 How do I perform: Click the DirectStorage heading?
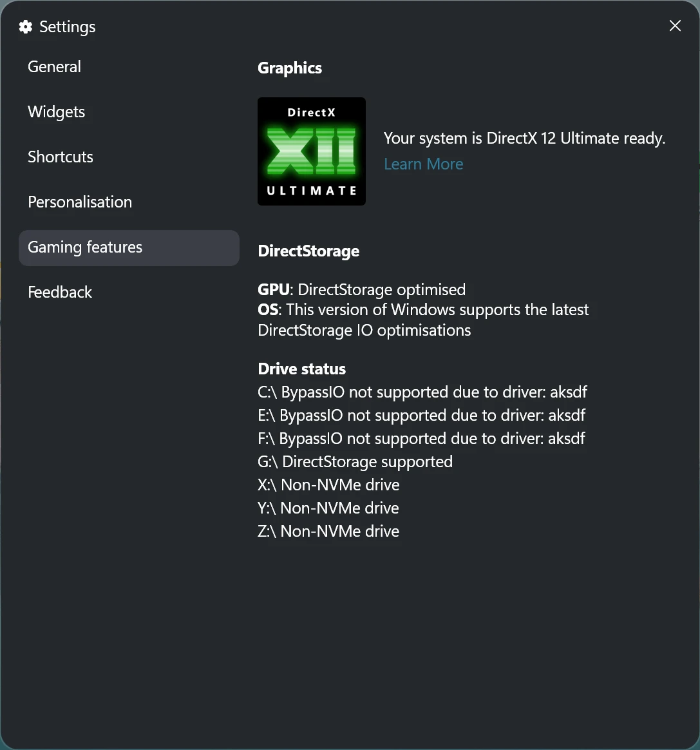(x=308, y=251)
